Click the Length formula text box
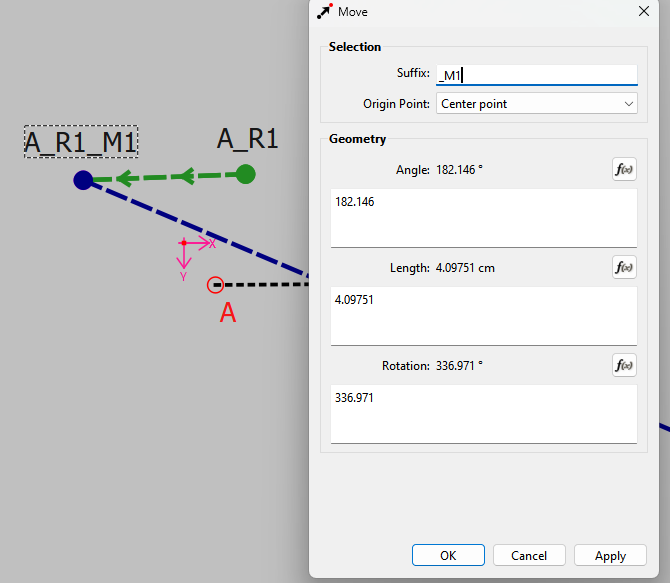The height and width of the screenshot is (583, 670). pos(484,316)
